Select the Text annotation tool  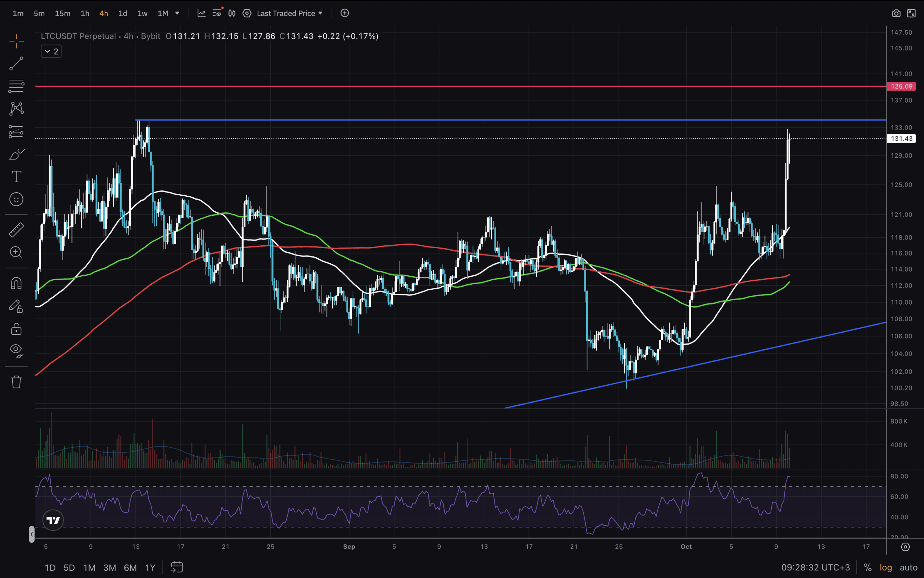(x=16, y=177)
